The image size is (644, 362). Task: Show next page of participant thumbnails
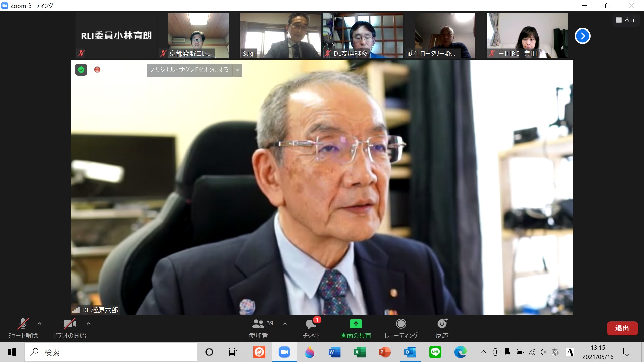click(x=583, y=36)
